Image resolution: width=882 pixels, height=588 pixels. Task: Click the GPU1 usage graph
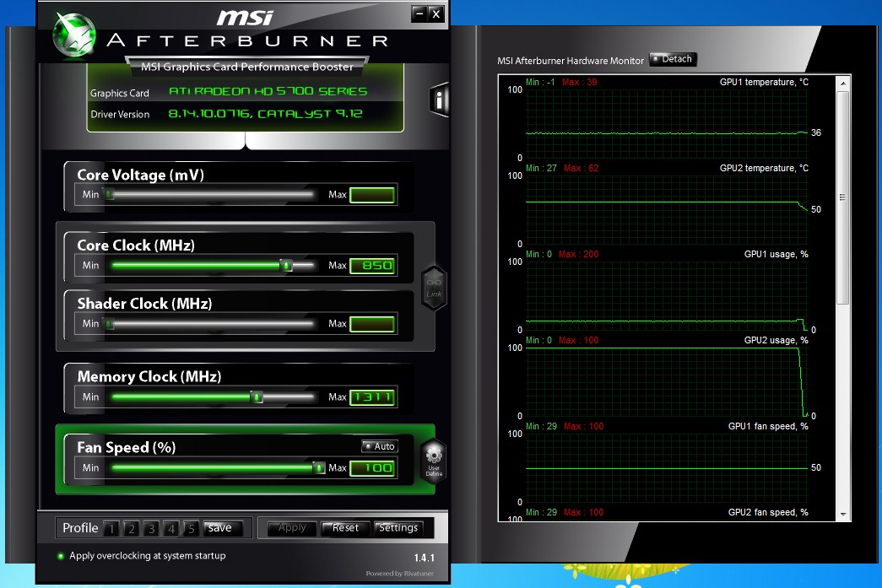click(x=667, y=295)
